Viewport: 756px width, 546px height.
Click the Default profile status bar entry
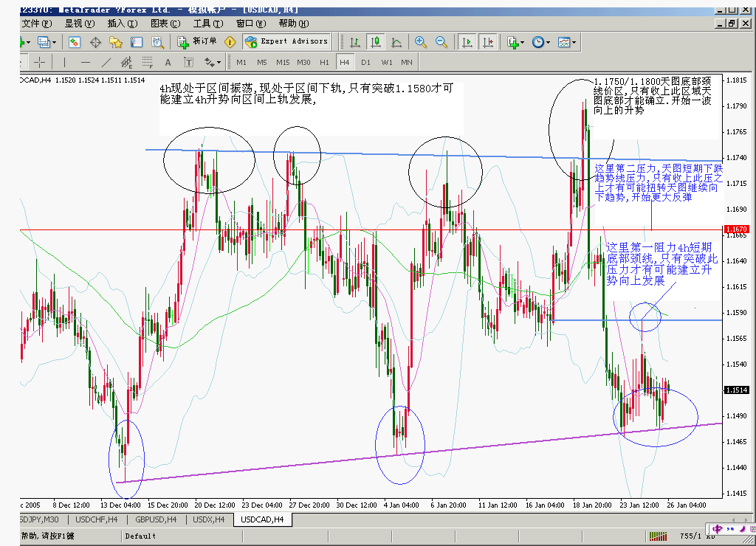(x=140, y=536)
